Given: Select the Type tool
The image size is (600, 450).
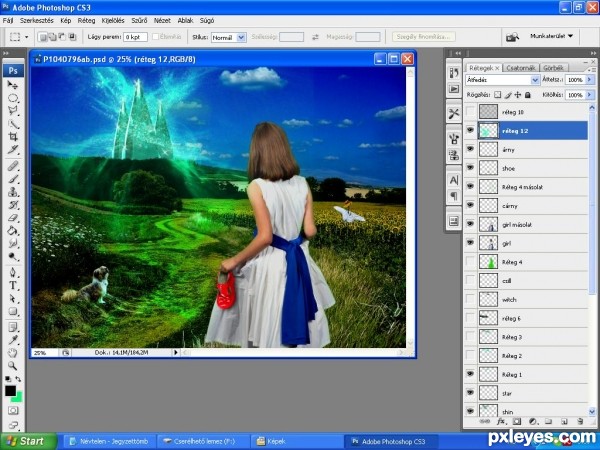Looking at the screenshot, I should [13, 286].
